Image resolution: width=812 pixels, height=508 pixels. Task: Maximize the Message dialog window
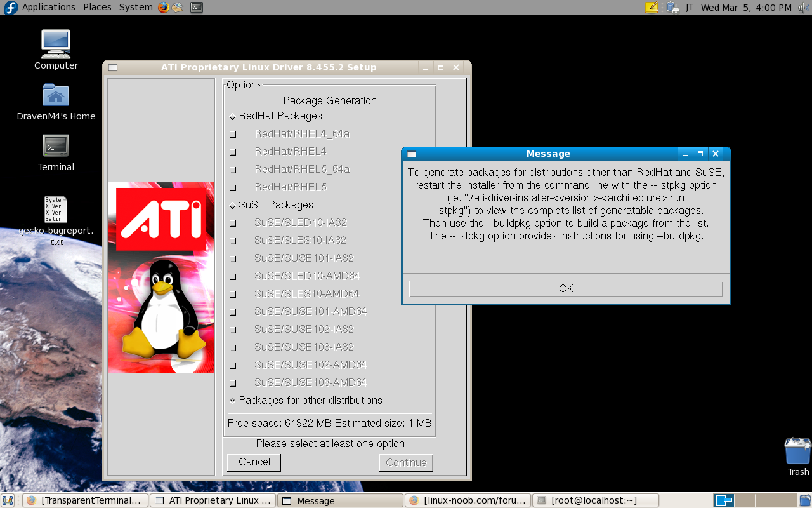coord(700,154)
